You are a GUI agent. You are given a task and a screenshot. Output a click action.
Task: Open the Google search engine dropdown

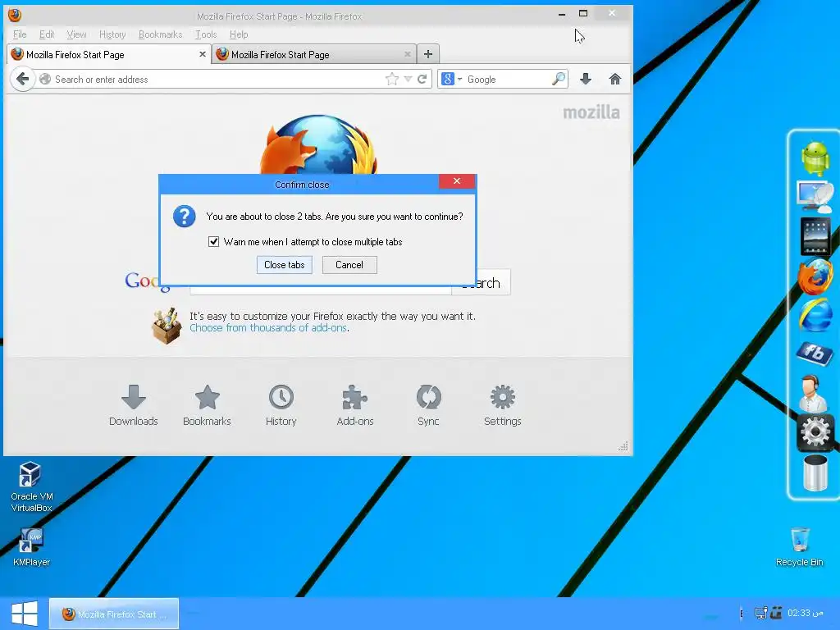click(x=452, y=80)
